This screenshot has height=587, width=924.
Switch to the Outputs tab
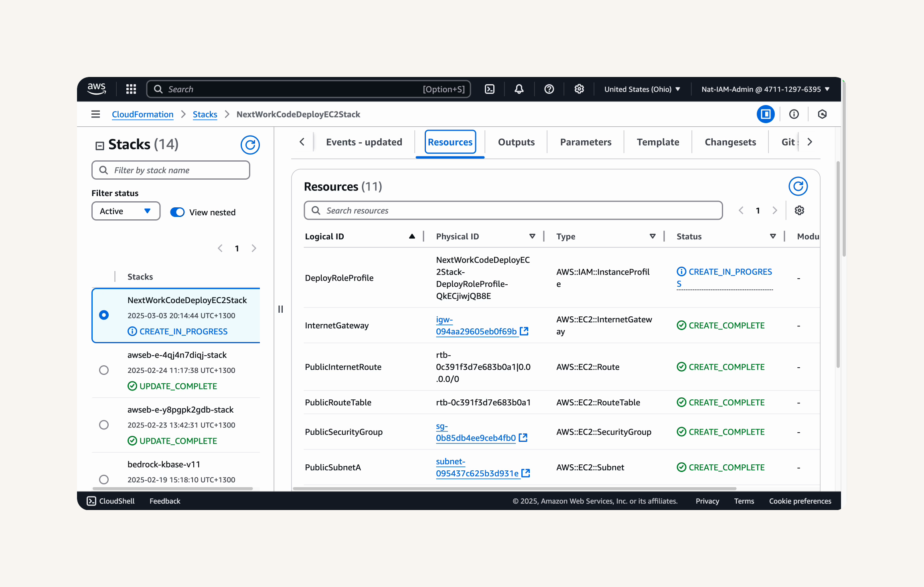516,142
